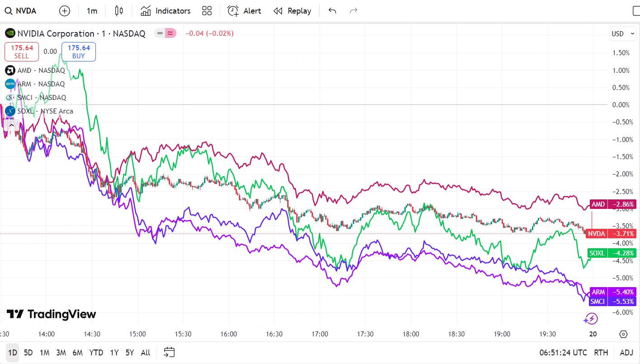
Task: Toggle the pink approximate-sign pill beside NASDAQ
Action: pos(170,33)
